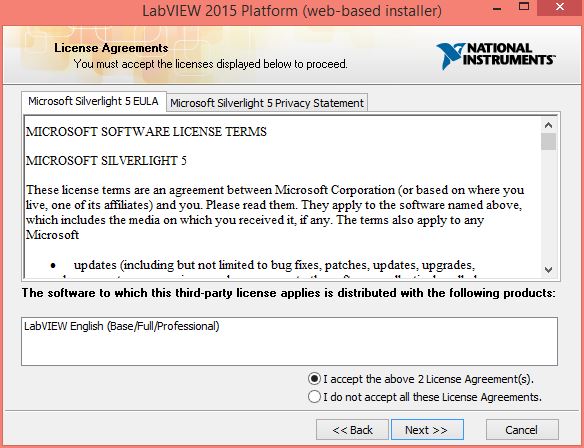The height and width of the screenshot is (448, 584).
Task: Minimize the LabVIEW installer window
Action: pyautogui.click(x=497, y=8)
